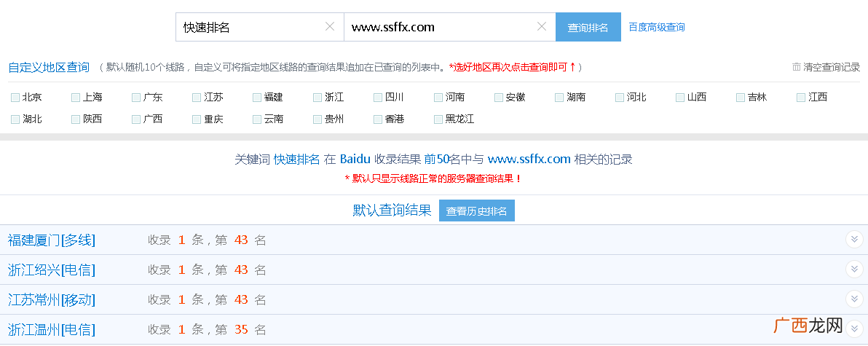Check the 浙江 region checkbox
Image resolution: width=868 pixels, height=346 pixels.
click(x=317, y=98)
